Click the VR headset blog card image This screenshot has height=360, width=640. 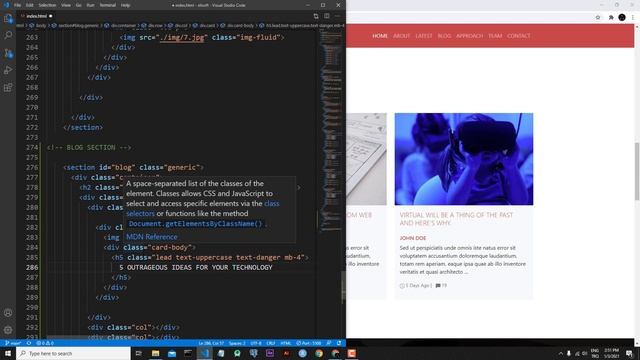pos(464,159)
